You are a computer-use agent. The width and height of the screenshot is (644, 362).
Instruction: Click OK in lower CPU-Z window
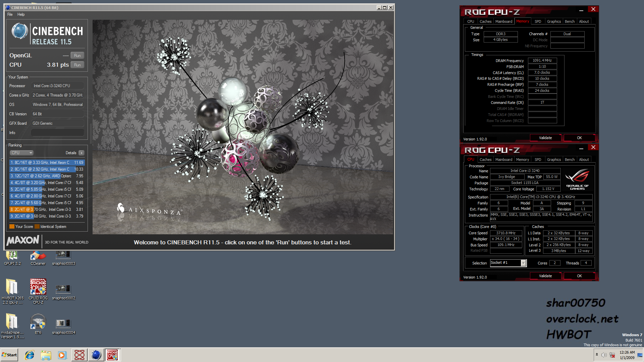(x=579, y=276)
